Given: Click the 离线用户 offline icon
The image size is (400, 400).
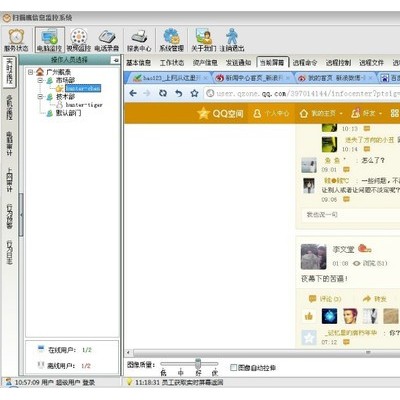Looking at the screenshot, I should (x=41, y=365).
